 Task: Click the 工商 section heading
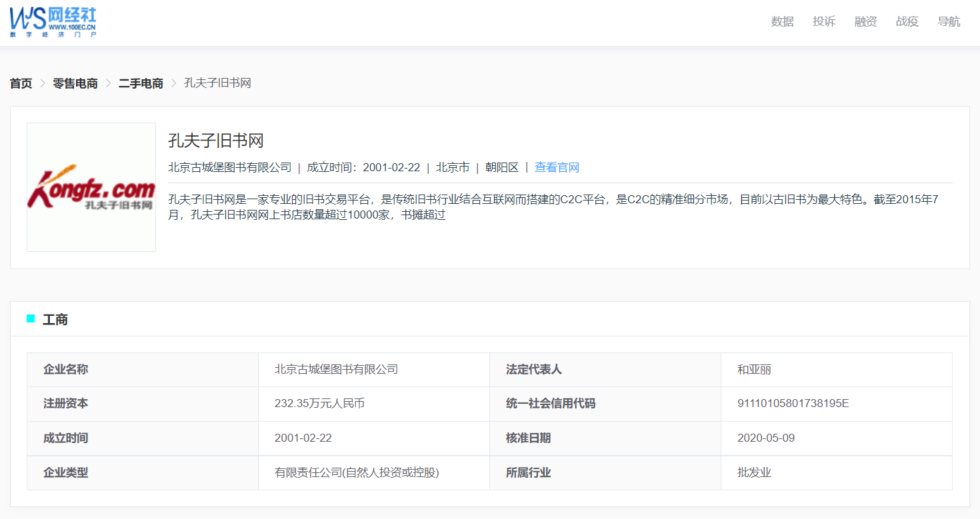[x=55, y=319]
